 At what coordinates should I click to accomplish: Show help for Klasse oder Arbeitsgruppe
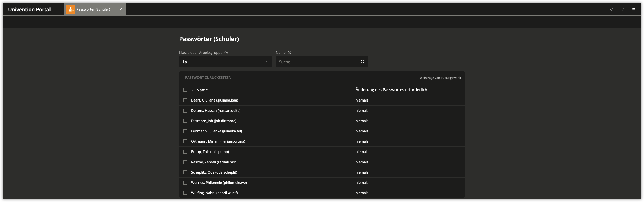[x=226, y=53]
